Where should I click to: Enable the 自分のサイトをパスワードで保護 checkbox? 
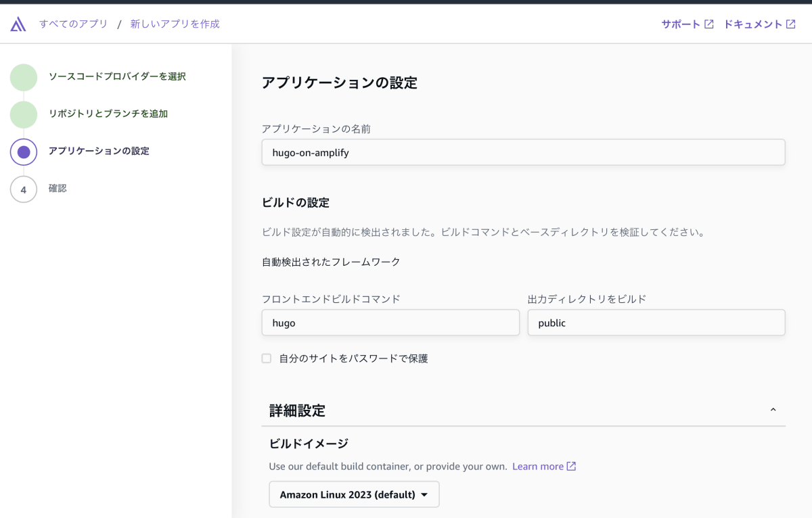[266, 358]
